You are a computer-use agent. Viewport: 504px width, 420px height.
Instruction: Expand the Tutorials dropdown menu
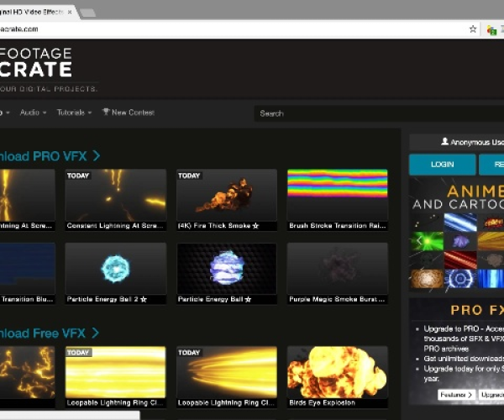click(74, 113)
